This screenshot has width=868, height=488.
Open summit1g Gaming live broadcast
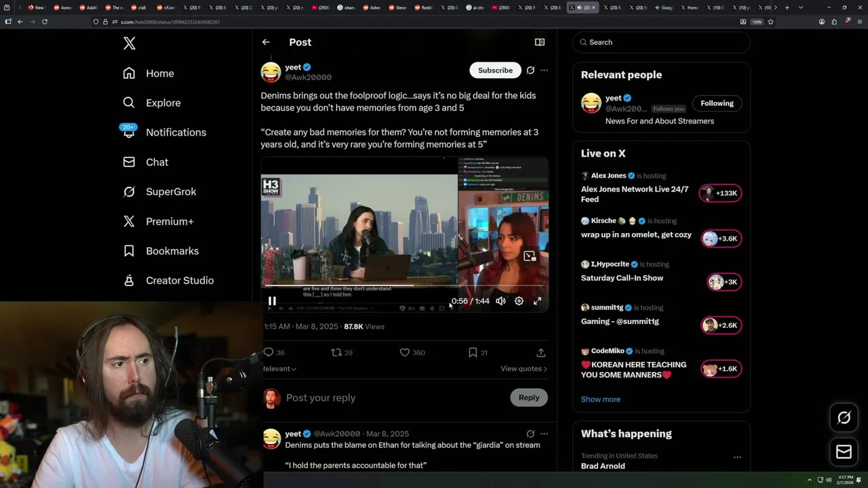(x=620, y=321)
